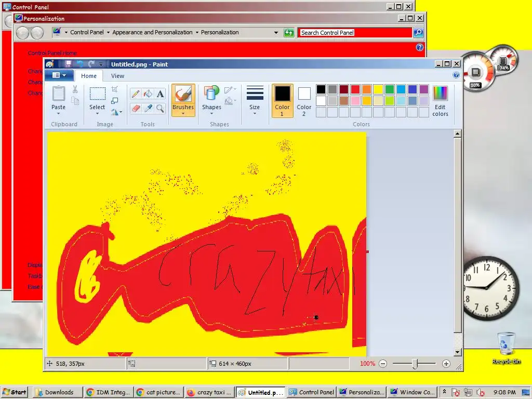Click the Control Panel Home link
The height and width of the screenshot is (399, 532).
(x=52, y=53)
